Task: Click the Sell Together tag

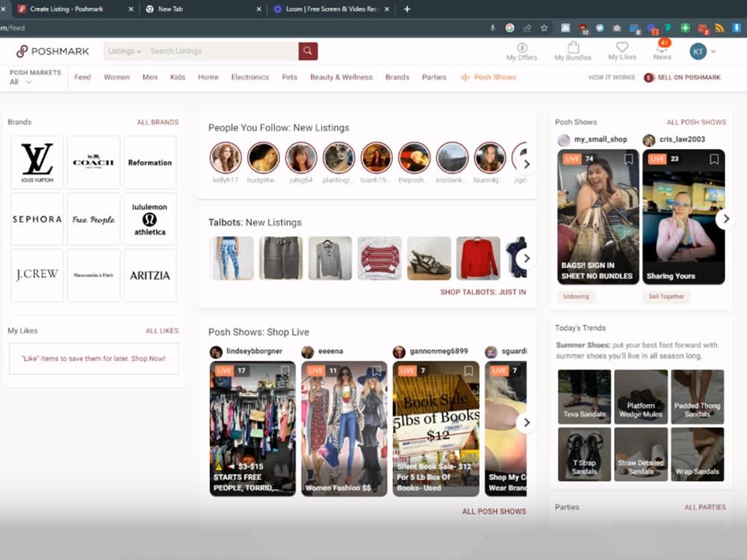Action: coord(666,296)
